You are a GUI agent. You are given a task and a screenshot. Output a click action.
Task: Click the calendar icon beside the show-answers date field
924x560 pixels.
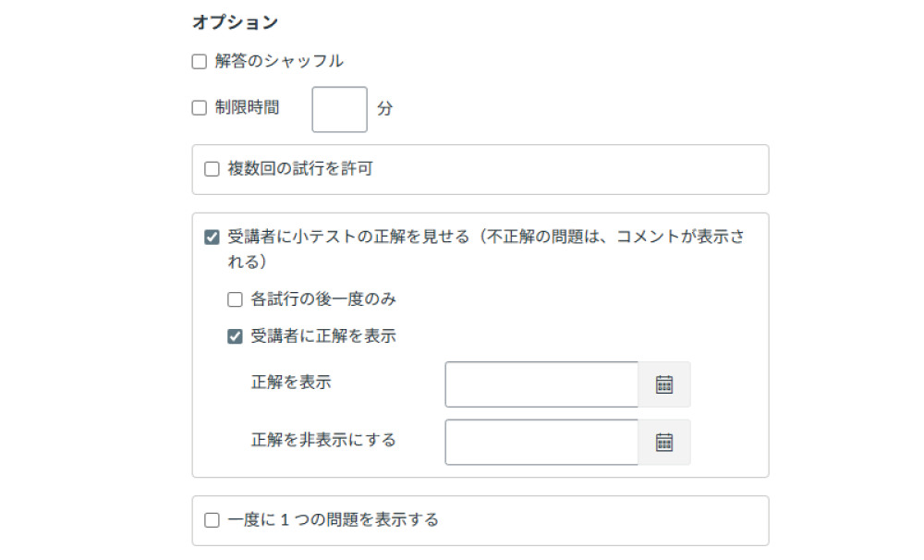coord(666,384)
